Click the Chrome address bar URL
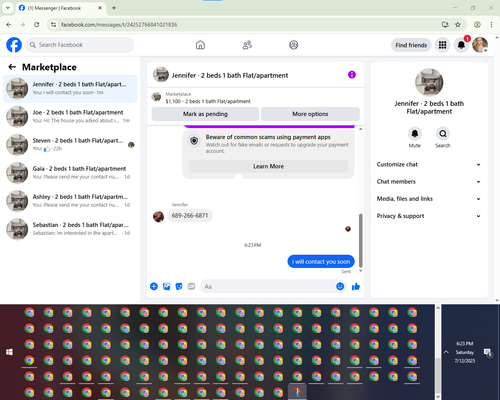 (119, 25)
